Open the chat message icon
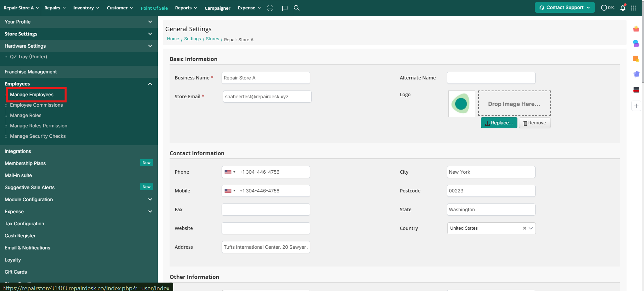The image size is (644, 291). tap(285, 8)
